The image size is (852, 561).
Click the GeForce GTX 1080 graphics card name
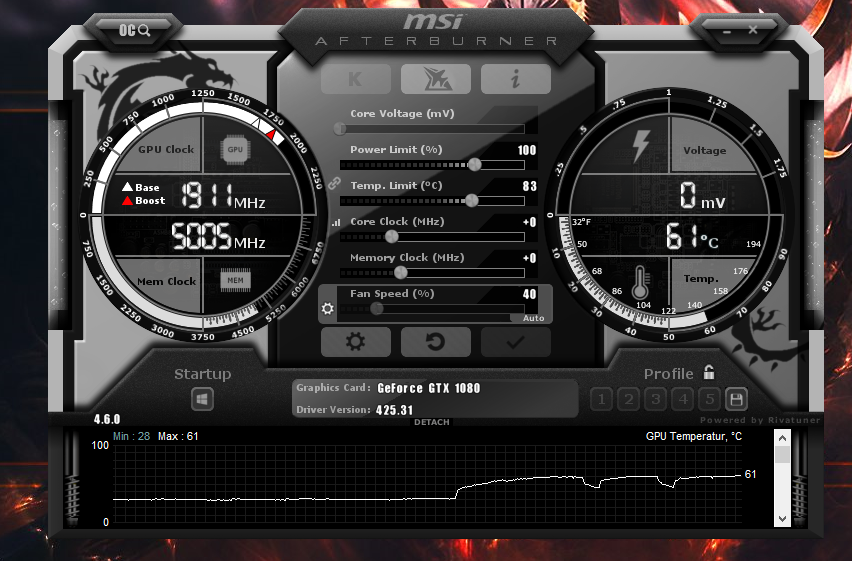coord(429,388)
